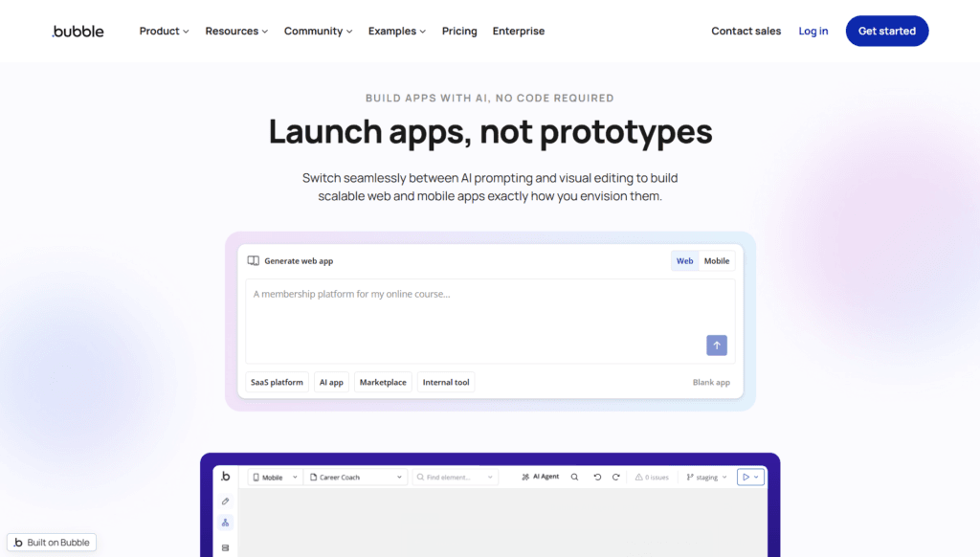
Task: Click the Bubble logo in the header
Action: (x=78, y=31)
